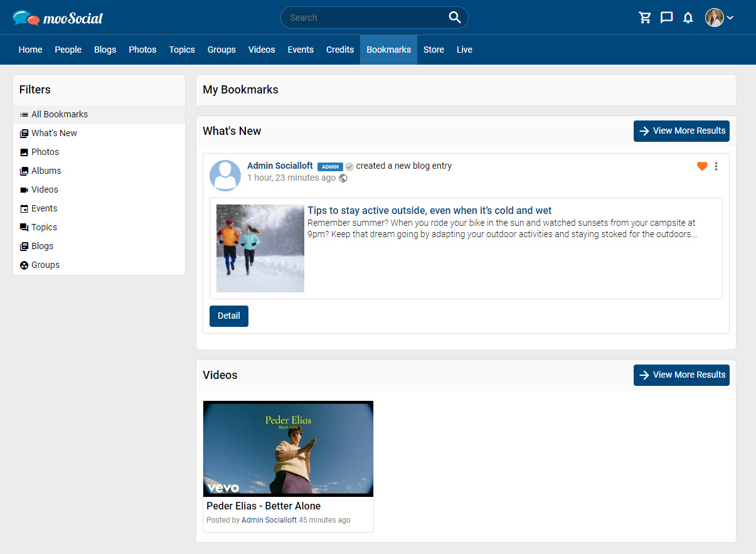This screenshot has width=756, height=554.
Task: Open Blogs in the top navigation
Action: [x=105, y=50]
